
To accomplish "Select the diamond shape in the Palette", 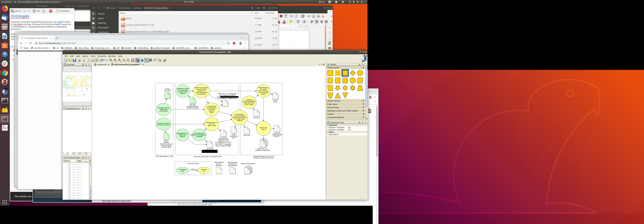I will pyautogui.click(x=352, y=73).
